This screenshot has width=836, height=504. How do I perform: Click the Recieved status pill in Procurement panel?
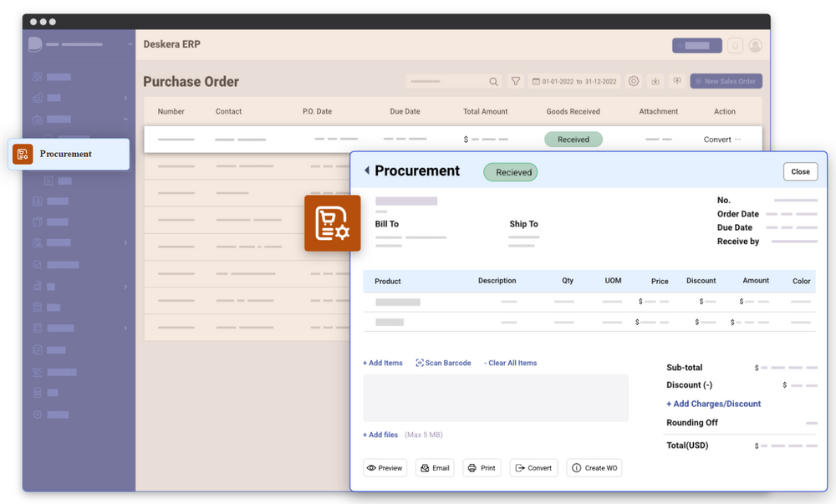point(510,171)
